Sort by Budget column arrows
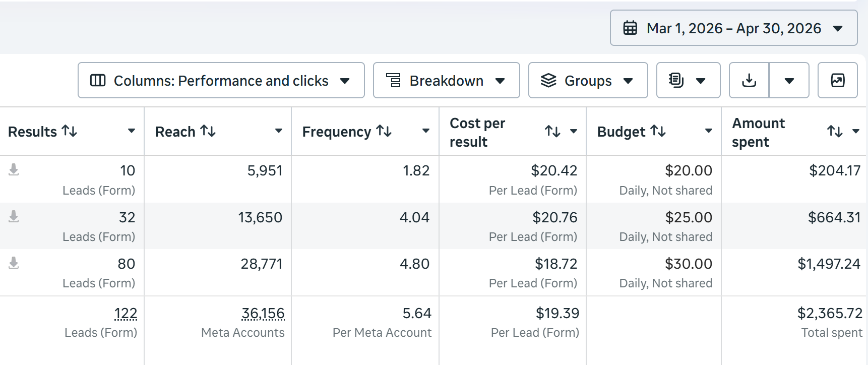Image resolution: width=868 pixels, height=365 pixels. [x=658, y=131]
